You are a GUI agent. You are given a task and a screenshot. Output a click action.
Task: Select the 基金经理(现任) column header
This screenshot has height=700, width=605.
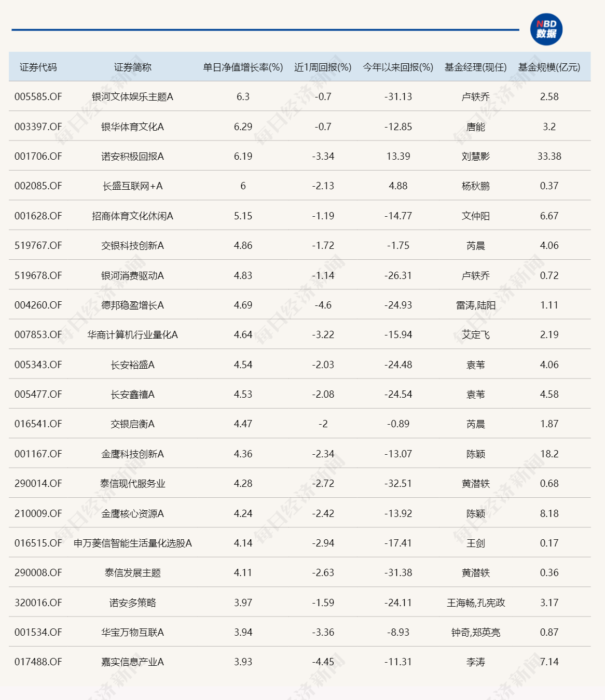[476, 67]
